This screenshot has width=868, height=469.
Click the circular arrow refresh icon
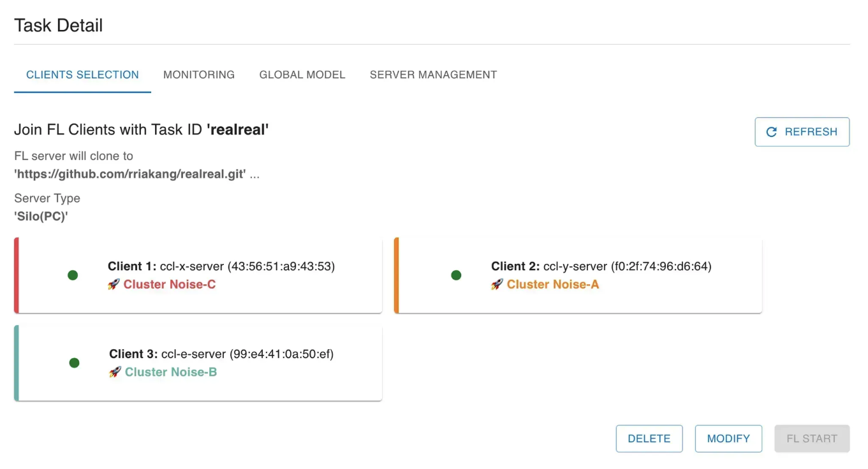click(x=772, y=132)
